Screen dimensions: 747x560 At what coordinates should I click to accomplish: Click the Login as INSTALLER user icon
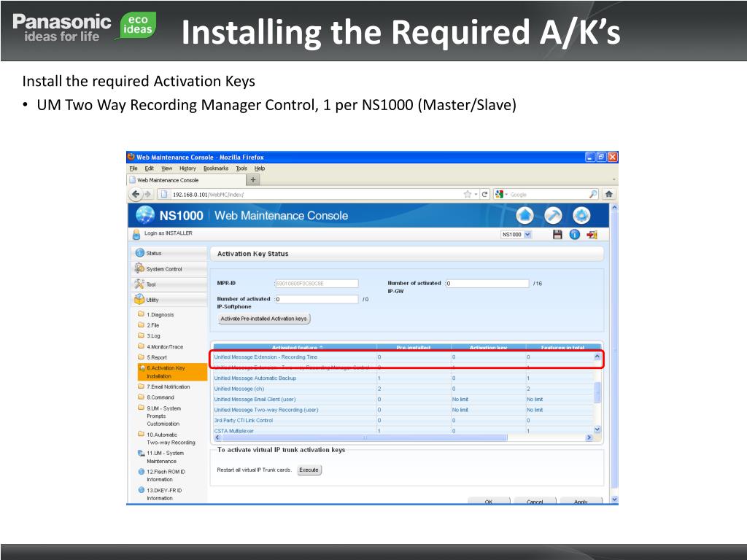pyautogui.click(x=136, y=234)
